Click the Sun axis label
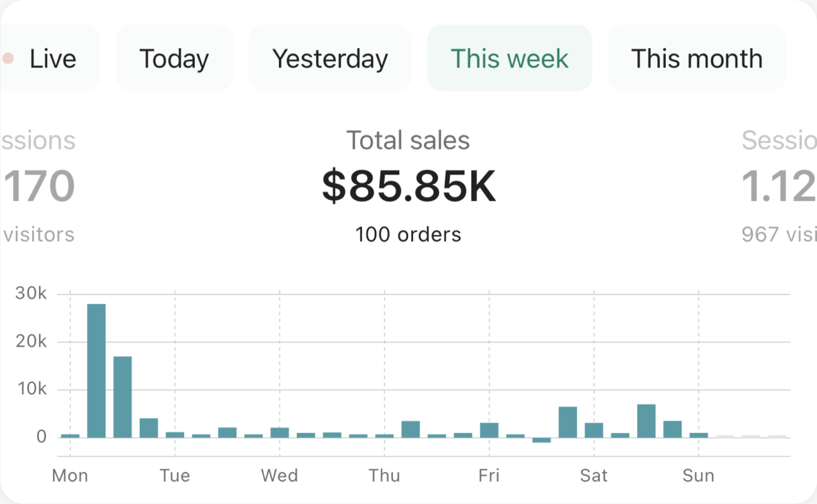Screen dimensions: 817x504 [698, 476]
